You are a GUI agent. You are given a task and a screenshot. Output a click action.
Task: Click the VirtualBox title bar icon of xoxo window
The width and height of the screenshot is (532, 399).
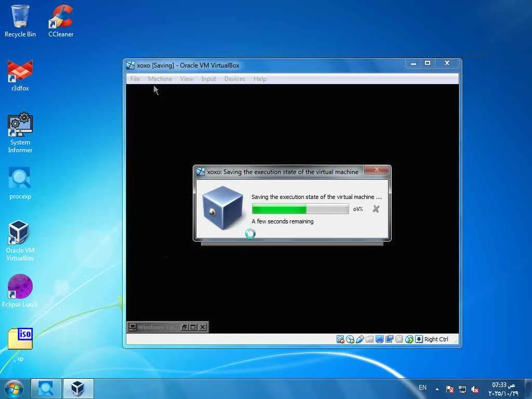click(x=130, y=65)
